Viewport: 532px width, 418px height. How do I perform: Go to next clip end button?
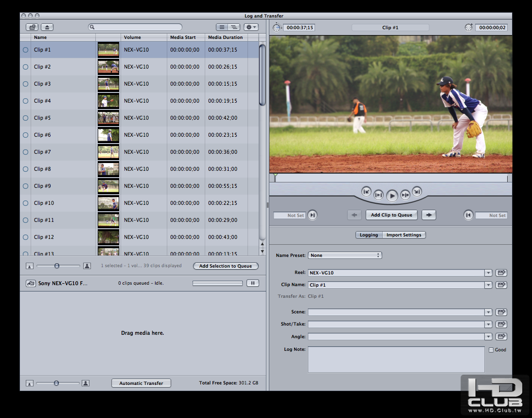tap(417, 192)
